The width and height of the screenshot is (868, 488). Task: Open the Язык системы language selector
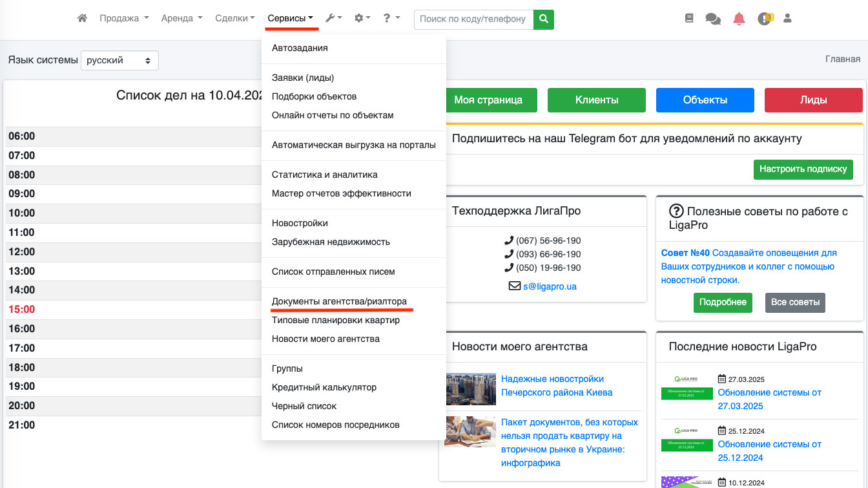(x=119, y=60)
